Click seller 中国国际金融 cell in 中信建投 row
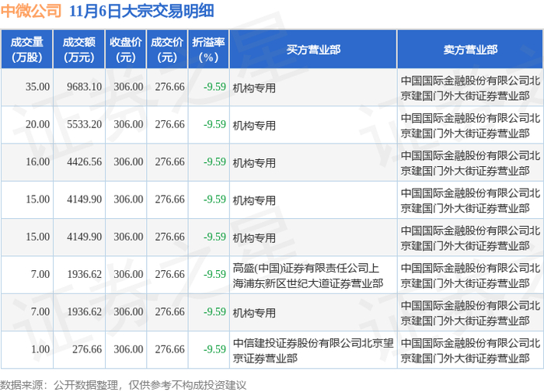The width and height of the screenshot is (544, 392). tap(470, 350)
